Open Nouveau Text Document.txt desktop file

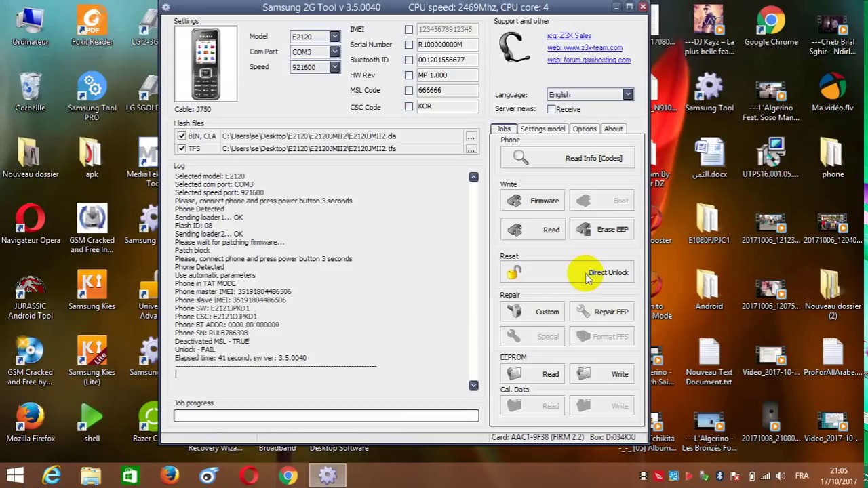click(x=709, y=362)
